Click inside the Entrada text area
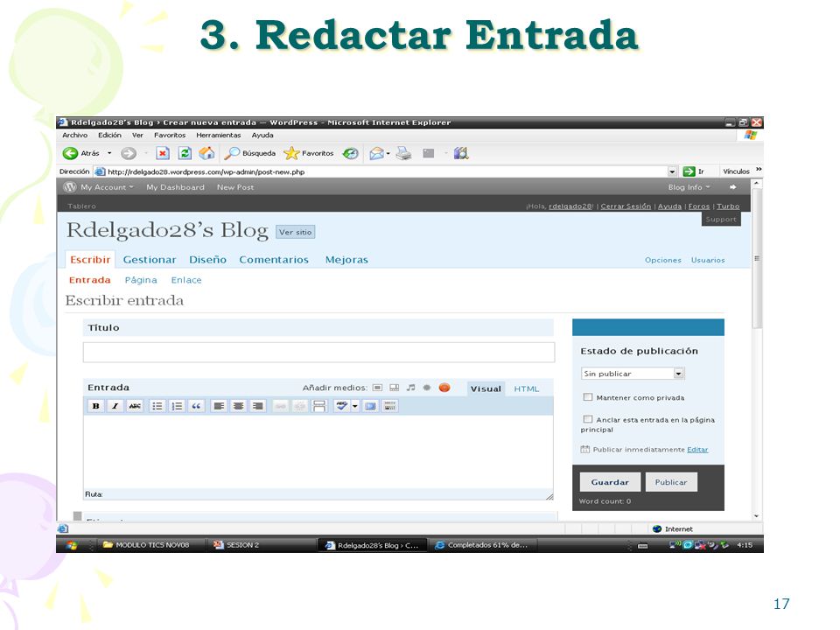The image size is (840, 630). click(x=318, y=451)
